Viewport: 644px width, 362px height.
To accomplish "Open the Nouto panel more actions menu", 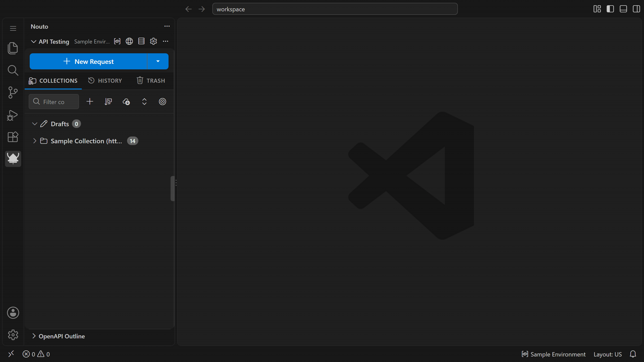I will (167, 26).
